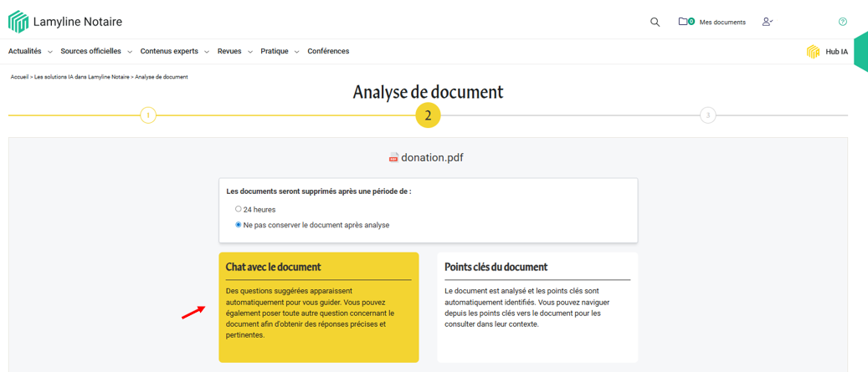Click the yellow Hub IA icon
Screen dimensions: 868x372
click(813, 52)
